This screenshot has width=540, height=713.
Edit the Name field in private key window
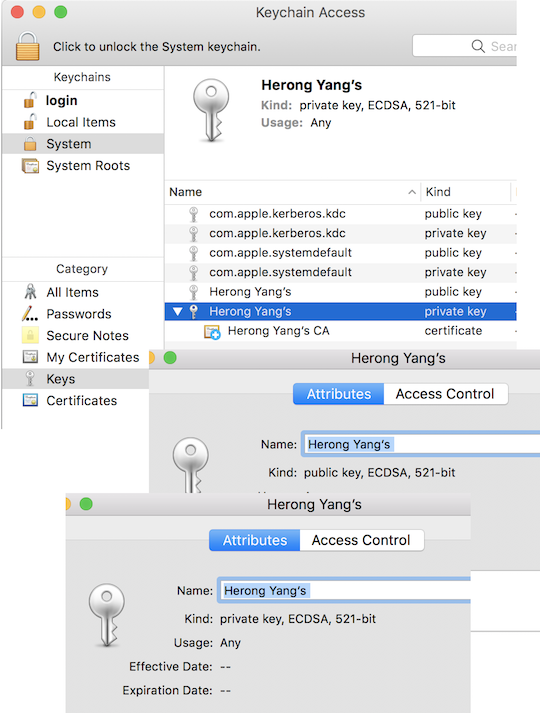point(345,591)
